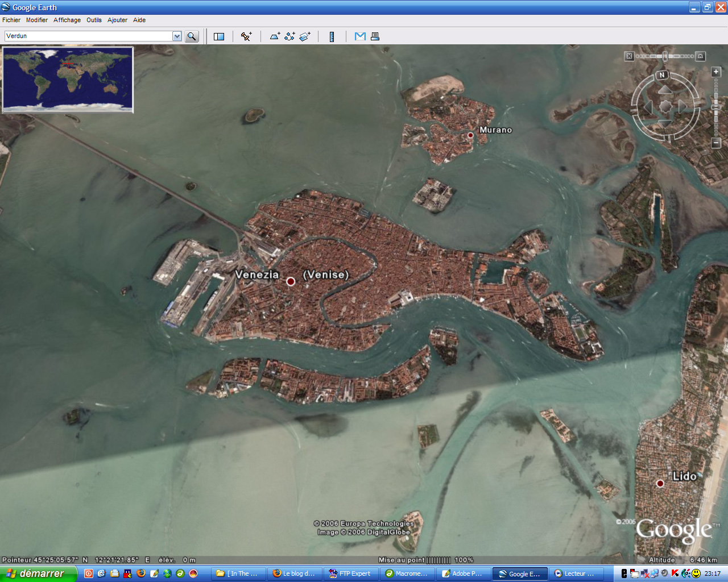Reset north with the N compass button
This screenshot has width=728, height=582.
[662, 75]
